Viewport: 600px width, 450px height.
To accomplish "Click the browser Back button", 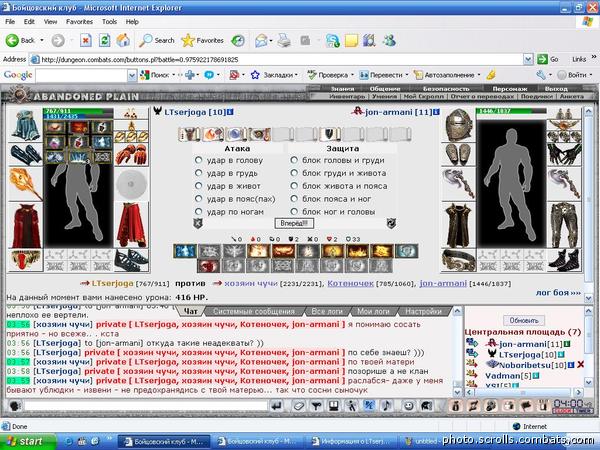I will [x=20, y=40].
